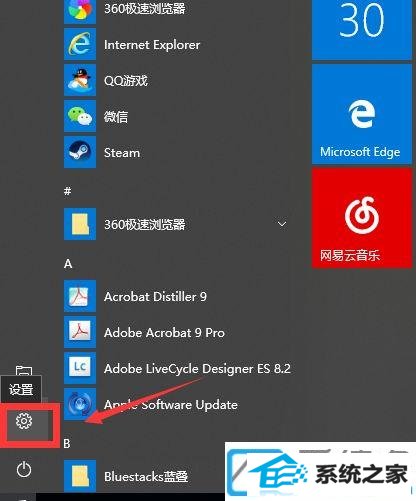Image resolution: width=416 pixels, height=501 pixels.
Task: Expand the 360极速浏览器 folder chevron
Action: coord(282,224)
